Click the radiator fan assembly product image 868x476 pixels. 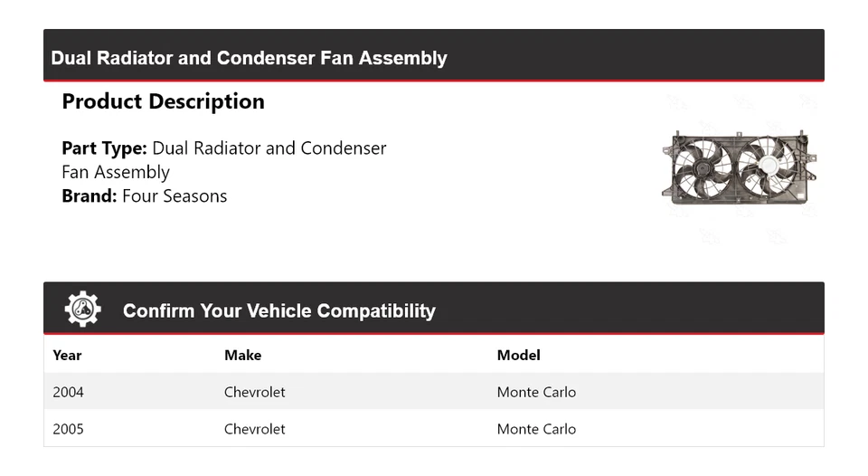pyautogui.click(x=740, y=168)
